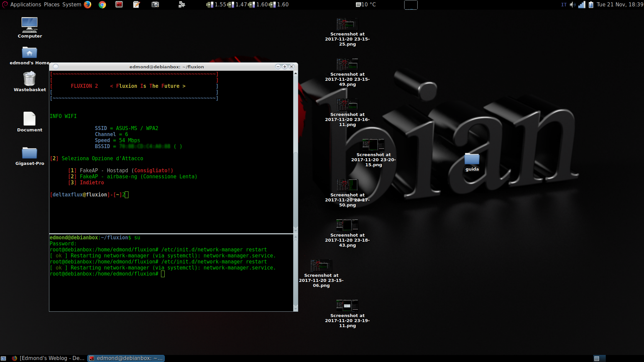Click the volume speaker icon
Image resolution: width=644 pixels, height=362 pixels.
[573, 4]
